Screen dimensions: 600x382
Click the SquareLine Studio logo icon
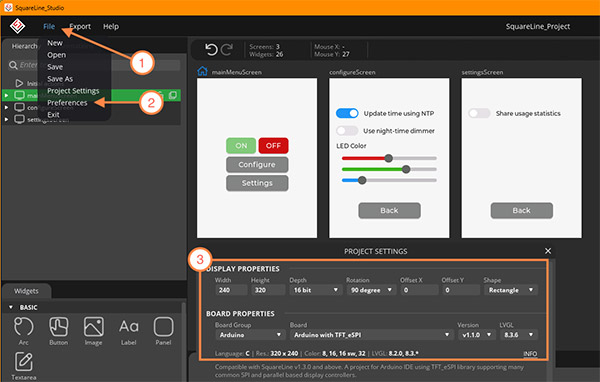tap(17, 26)
